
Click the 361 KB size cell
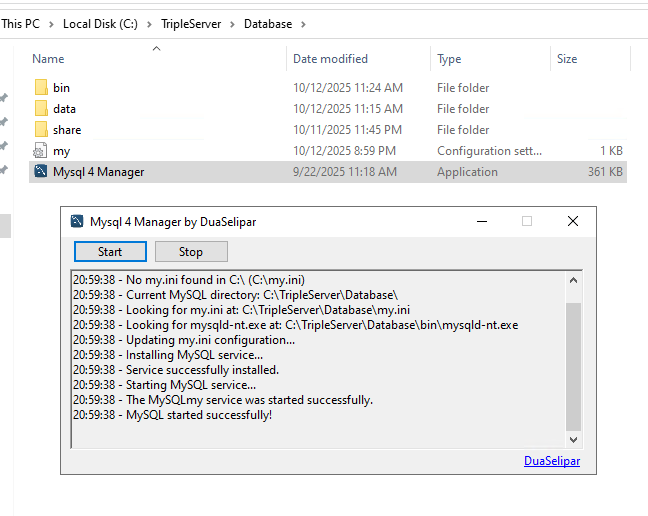point(605,171)
